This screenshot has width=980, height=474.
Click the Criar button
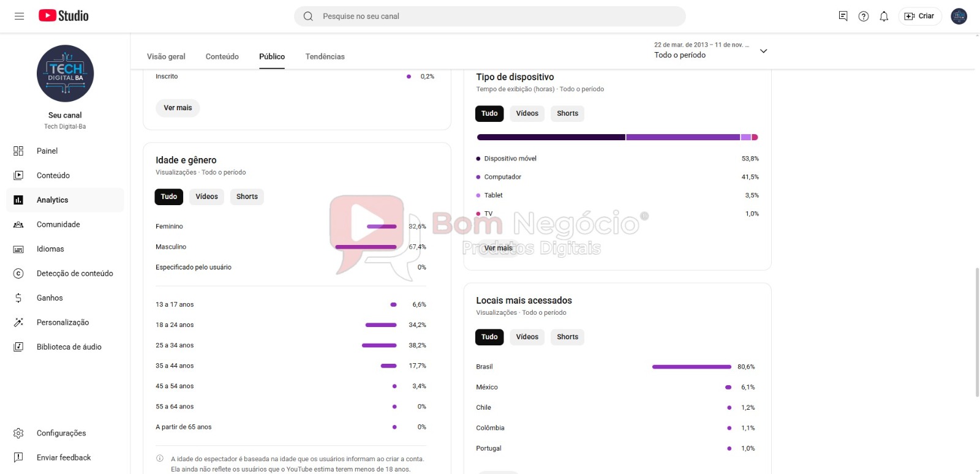[919, 17]
